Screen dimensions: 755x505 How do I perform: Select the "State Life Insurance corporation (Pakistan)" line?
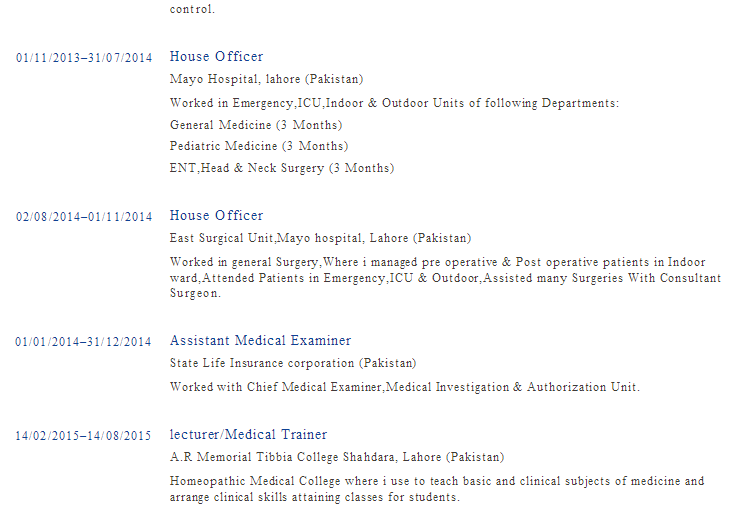point(293,363)
